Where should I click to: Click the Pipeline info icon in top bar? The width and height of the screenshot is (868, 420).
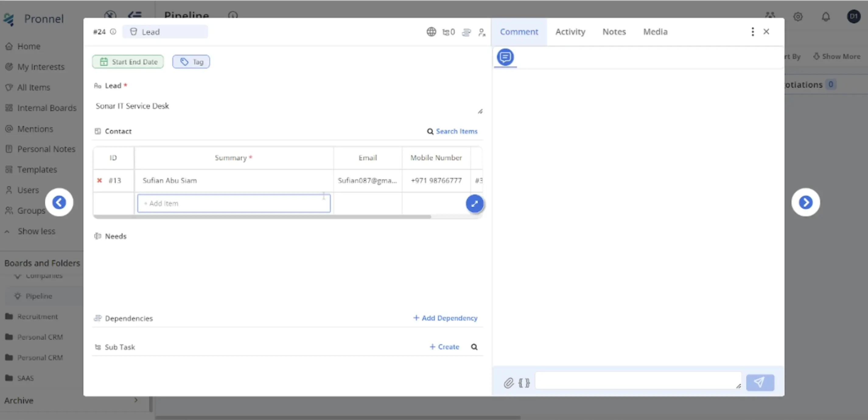[233, 16]
